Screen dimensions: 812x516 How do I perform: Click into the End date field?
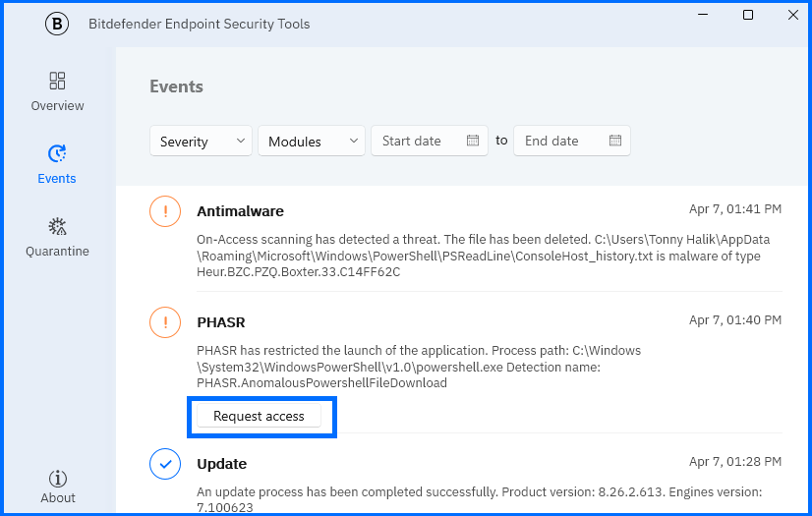click(x=558, y=141)
